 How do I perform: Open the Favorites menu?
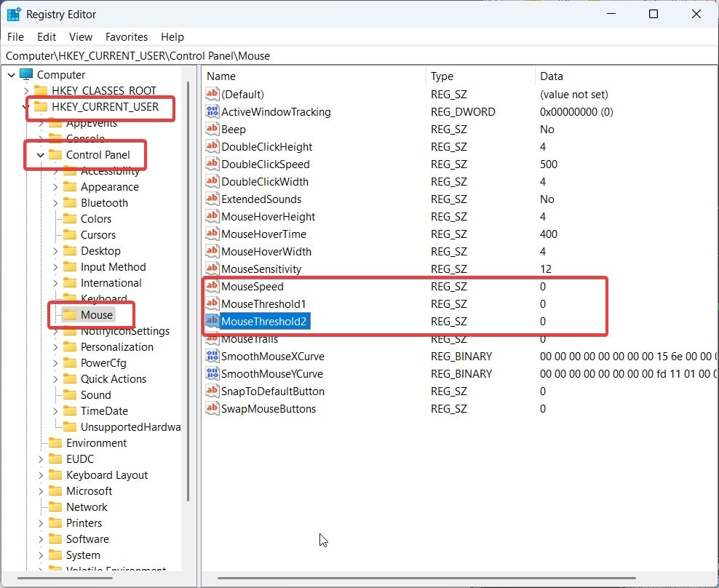click(126, 36)
